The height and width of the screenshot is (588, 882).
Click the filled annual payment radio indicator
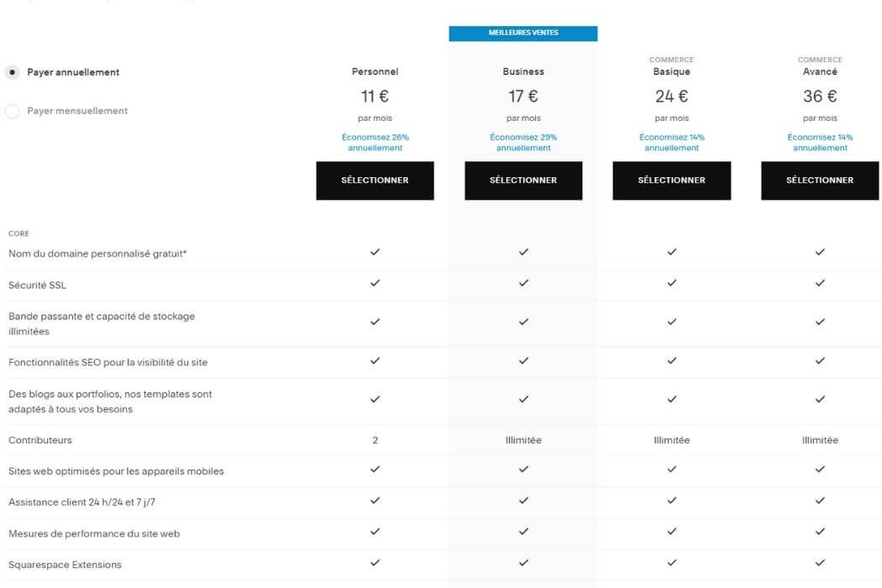point(12,72)
